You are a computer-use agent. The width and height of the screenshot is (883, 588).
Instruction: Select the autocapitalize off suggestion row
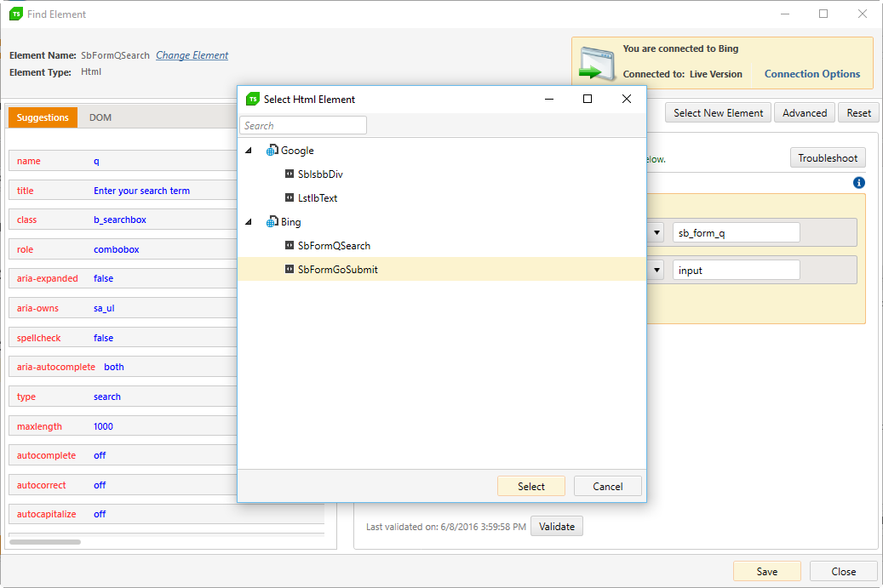coord(167,514)
